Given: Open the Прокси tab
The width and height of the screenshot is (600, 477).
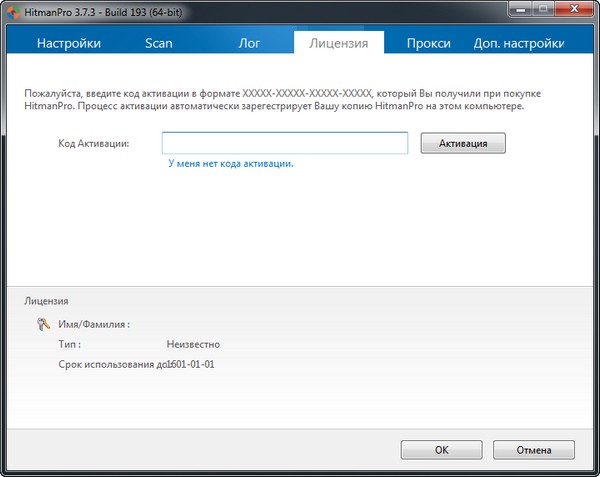Looking at the screenshot, I should click(429, 43).
